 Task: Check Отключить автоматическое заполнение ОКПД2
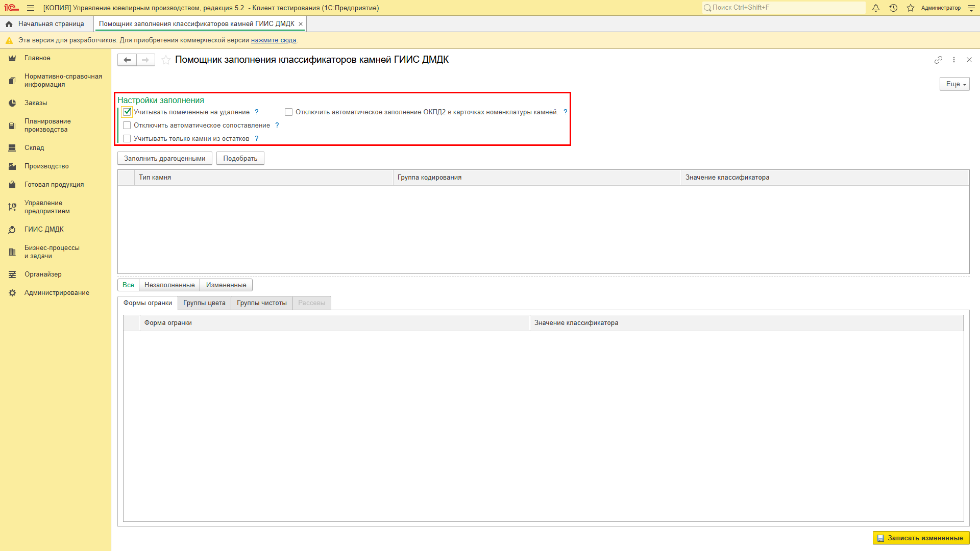tap(289, 112)
